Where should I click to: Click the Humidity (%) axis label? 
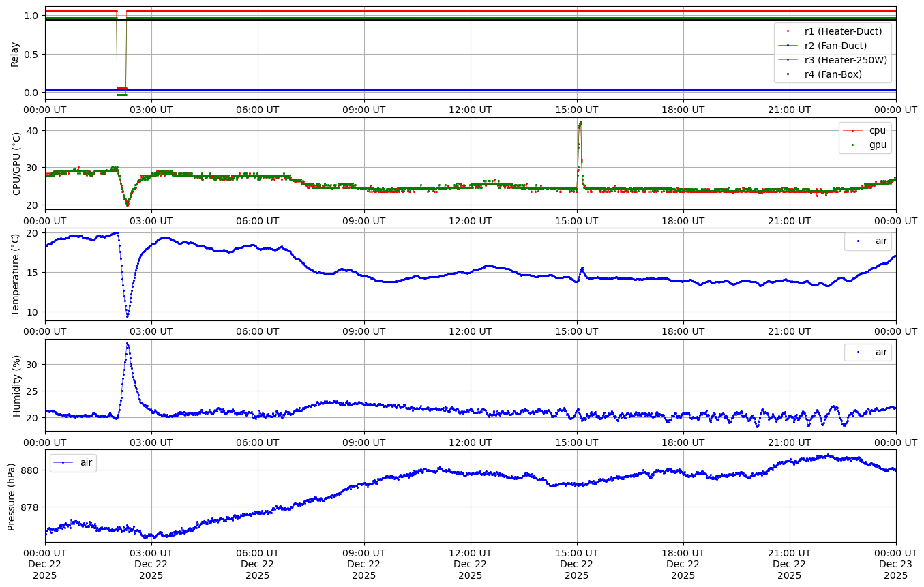coord(17,385)
